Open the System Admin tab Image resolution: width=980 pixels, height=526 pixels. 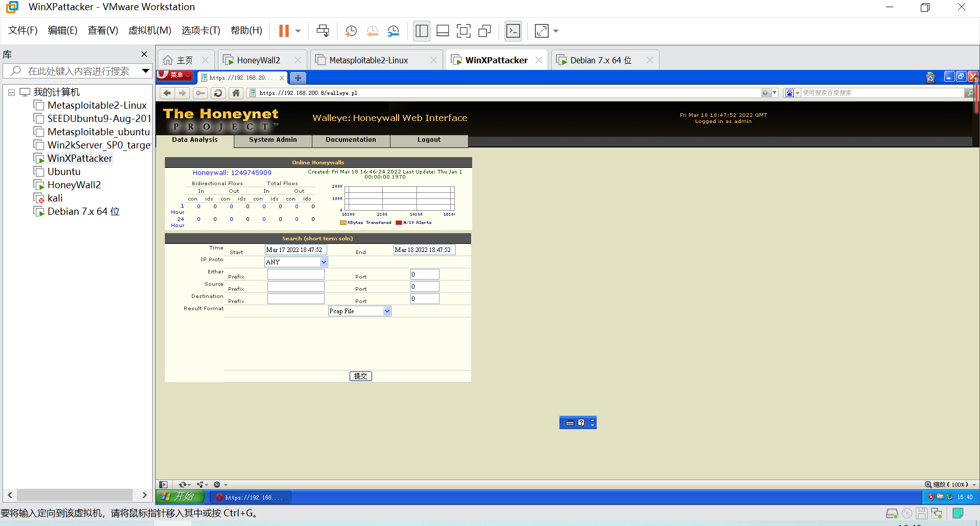tap(273, 140)
